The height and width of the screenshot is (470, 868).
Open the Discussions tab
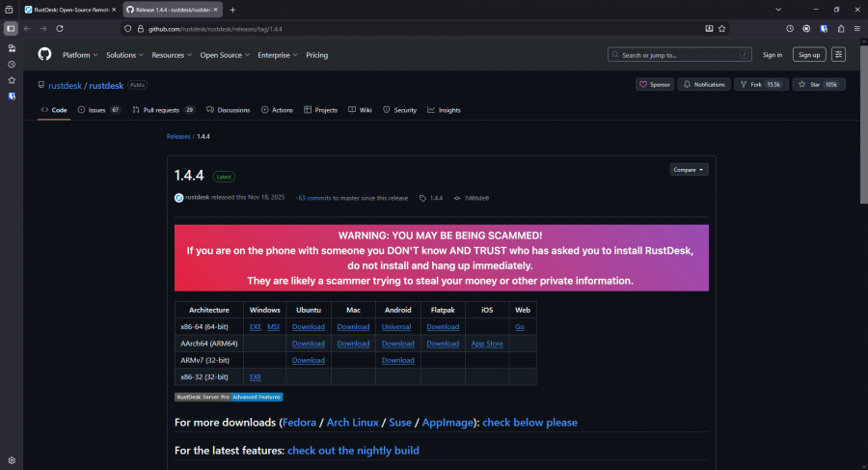click(x=228, y=110)
